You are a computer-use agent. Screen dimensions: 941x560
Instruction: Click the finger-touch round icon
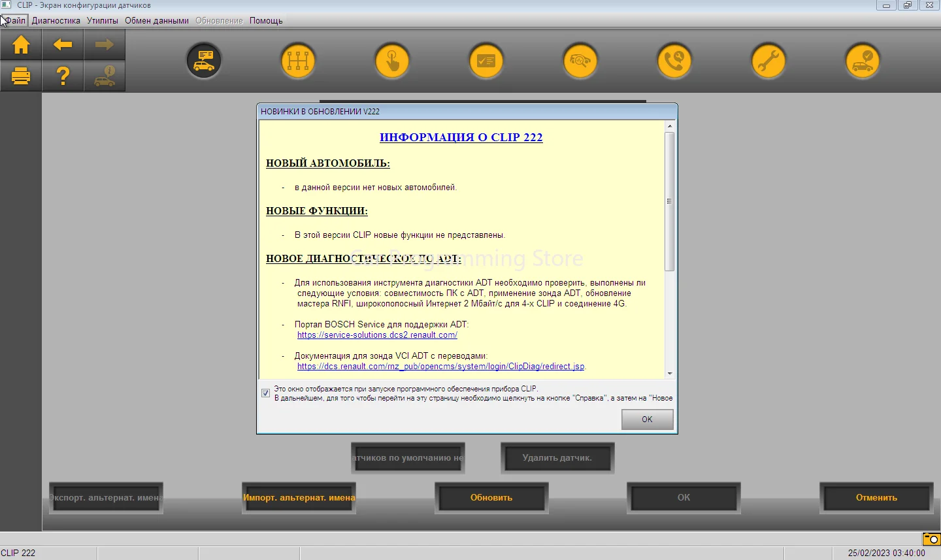(392, 60)
